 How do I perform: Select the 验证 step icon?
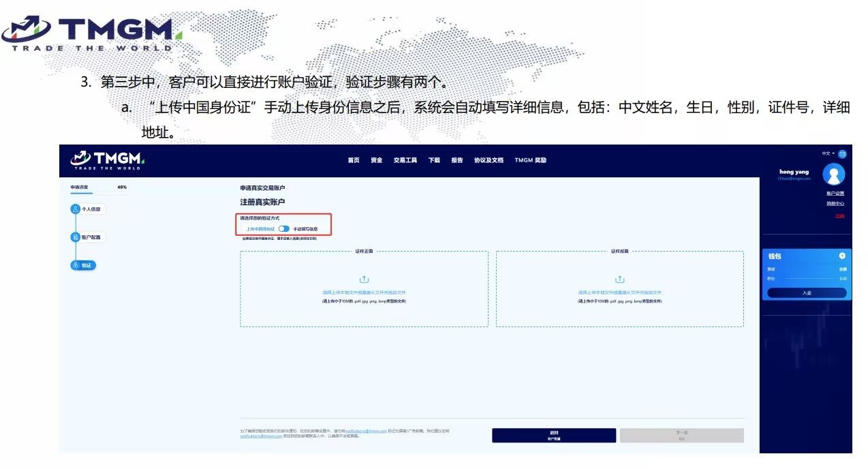coord(76,265)
